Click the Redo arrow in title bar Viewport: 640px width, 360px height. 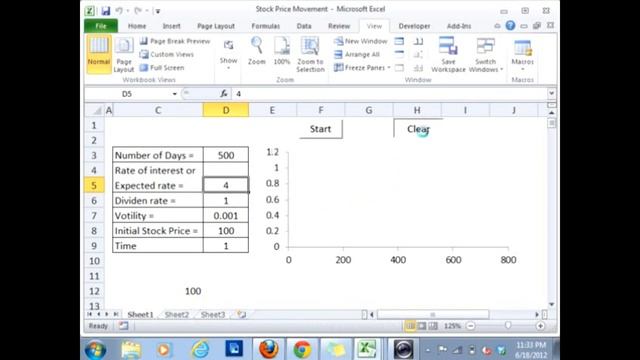(x=138, y=11)
